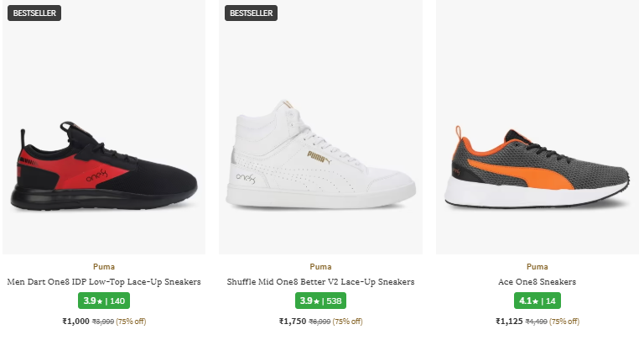Click the BESTSELLER badge on the white sneaker

252,13
